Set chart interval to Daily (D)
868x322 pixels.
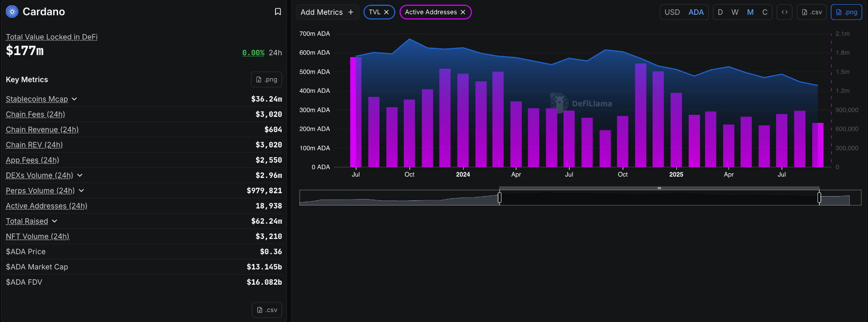point(720,12)
